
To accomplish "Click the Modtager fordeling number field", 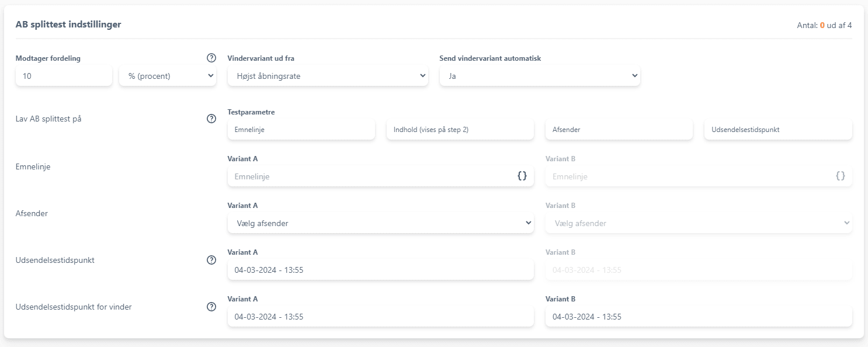I will coord(64,76).
